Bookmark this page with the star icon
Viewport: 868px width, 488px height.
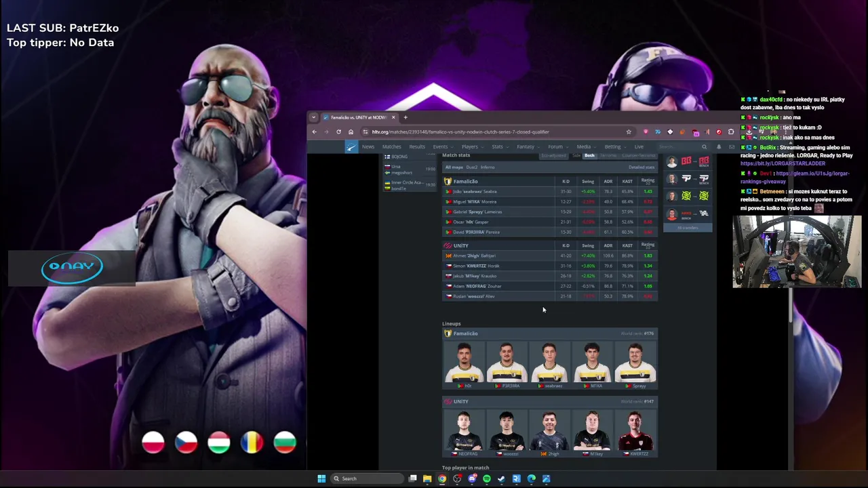(x=629, y=131)
